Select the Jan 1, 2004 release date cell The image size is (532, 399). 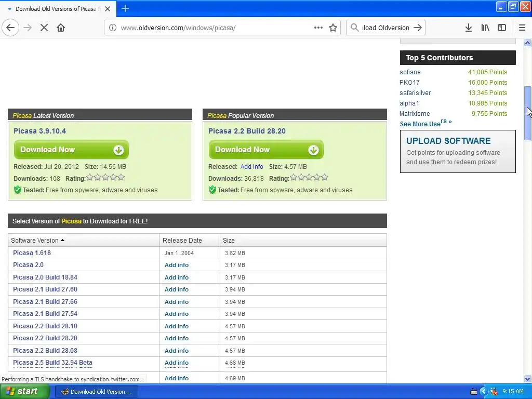[x=189, y=253]
